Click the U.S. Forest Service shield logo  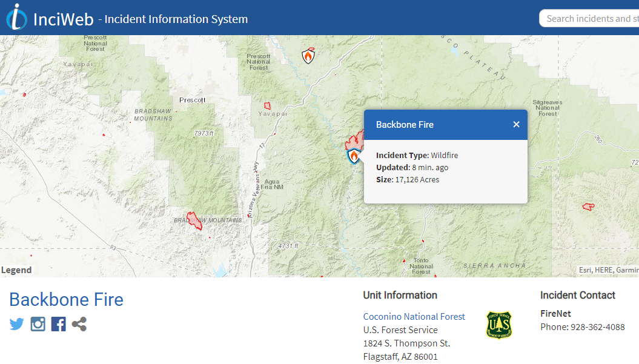pyautogui.click(x=498, y=325)
